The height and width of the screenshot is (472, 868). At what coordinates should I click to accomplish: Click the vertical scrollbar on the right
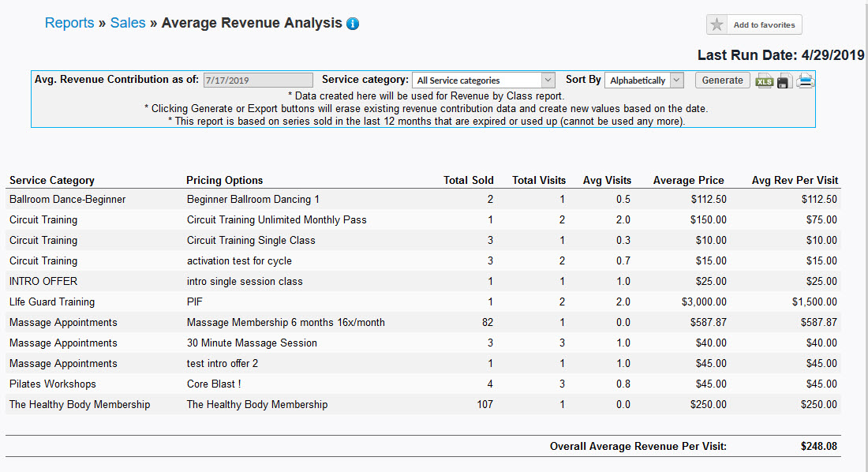click(x=865, y=237)
